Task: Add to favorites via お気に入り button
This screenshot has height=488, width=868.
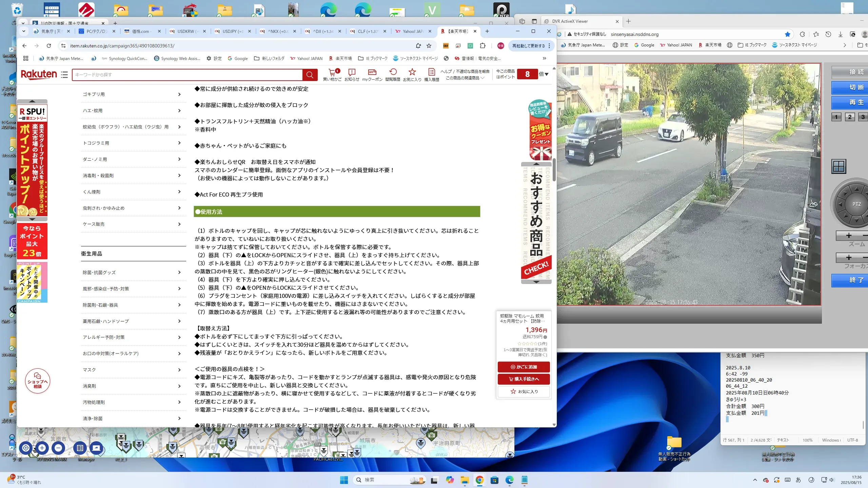Action: click(524, 391)
